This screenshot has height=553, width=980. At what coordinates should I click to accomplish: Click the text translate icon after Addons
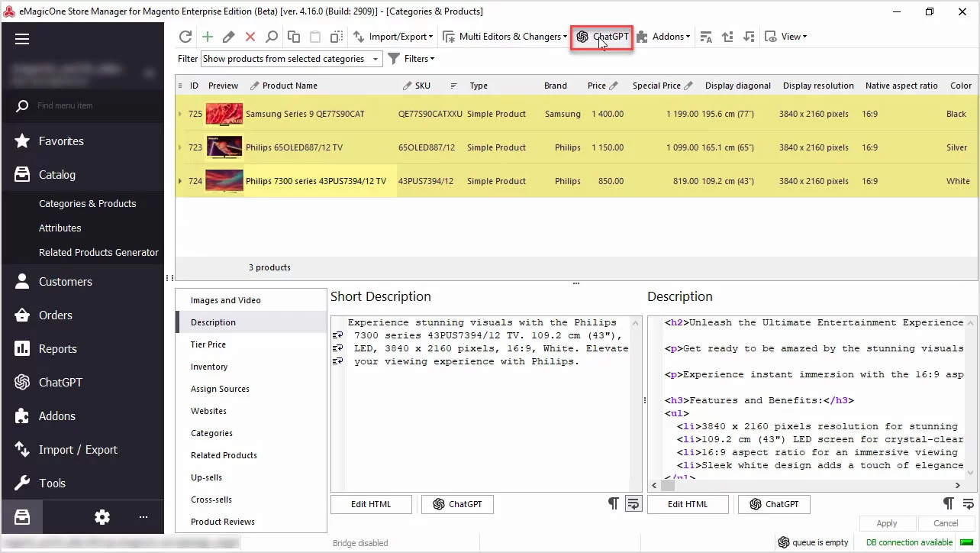pyautogui.click(x=706, y=37)
